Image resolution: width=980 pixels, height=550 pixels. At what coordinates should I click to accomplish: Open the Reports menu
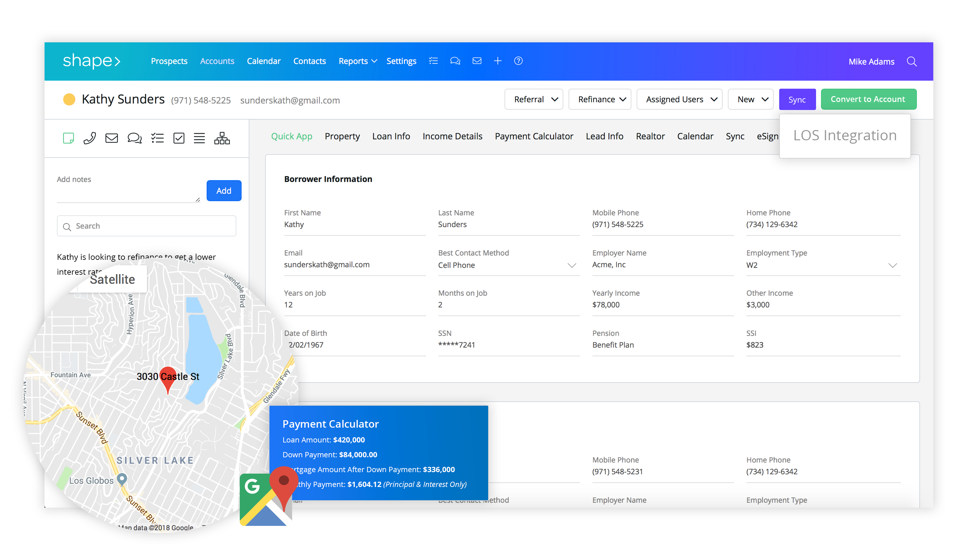point(357,61)
